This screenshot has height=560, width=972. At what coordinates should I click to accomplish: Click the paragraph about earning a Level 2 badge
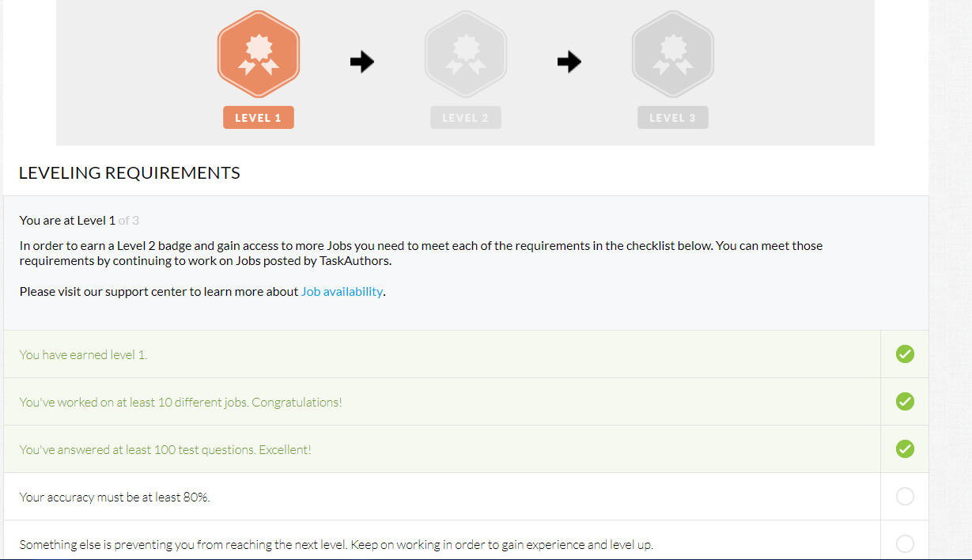[421, 253]
